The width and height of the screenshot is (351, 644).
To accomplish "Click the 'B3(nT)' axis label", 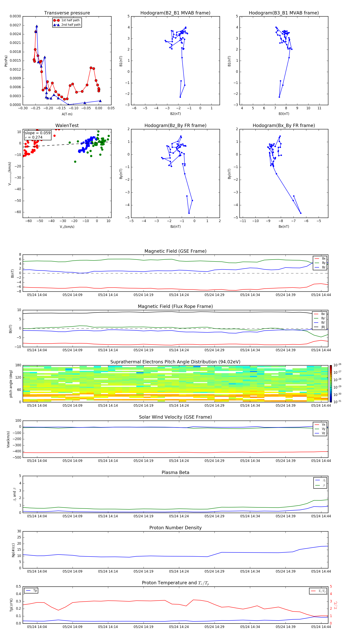I will coord(284,114).
